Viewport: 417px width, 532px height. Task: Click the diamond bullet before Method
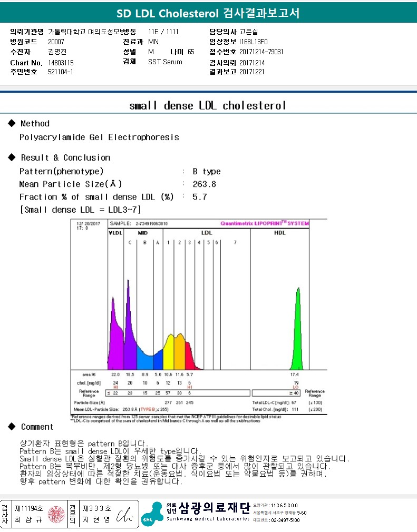point(12,123)
